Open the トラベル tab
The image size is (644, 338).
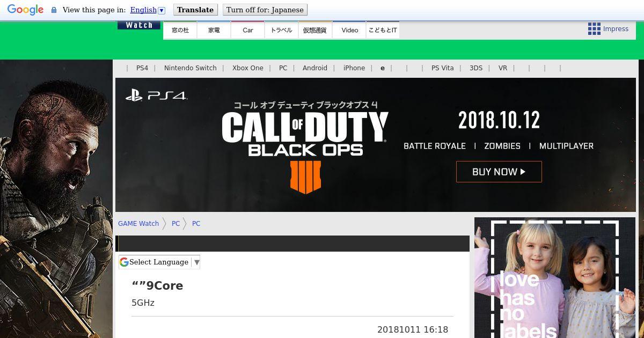[282, 30]
